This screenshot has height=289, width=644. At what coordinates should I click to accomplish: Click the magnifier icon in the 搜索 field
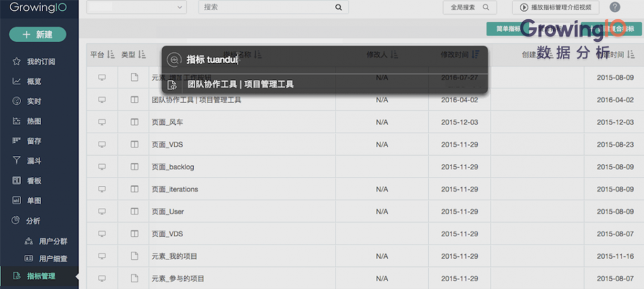pos(338,7)
